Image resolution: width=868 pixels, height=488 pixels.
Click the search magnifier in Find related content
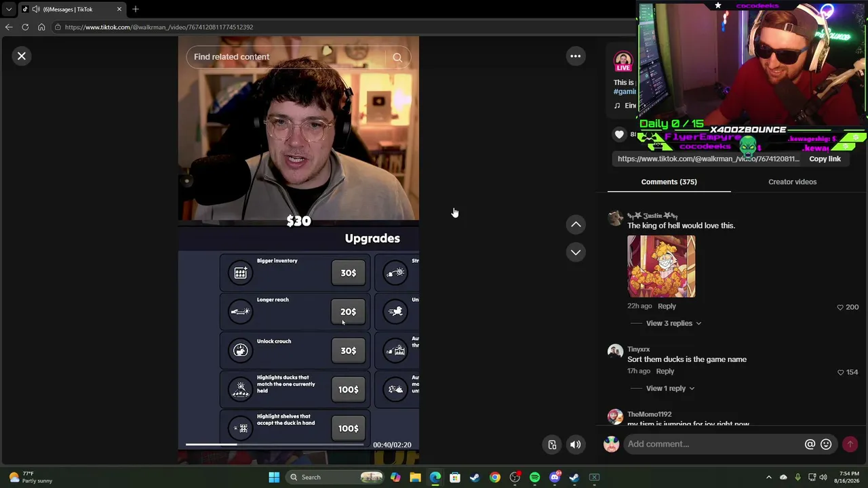[397, 58]
